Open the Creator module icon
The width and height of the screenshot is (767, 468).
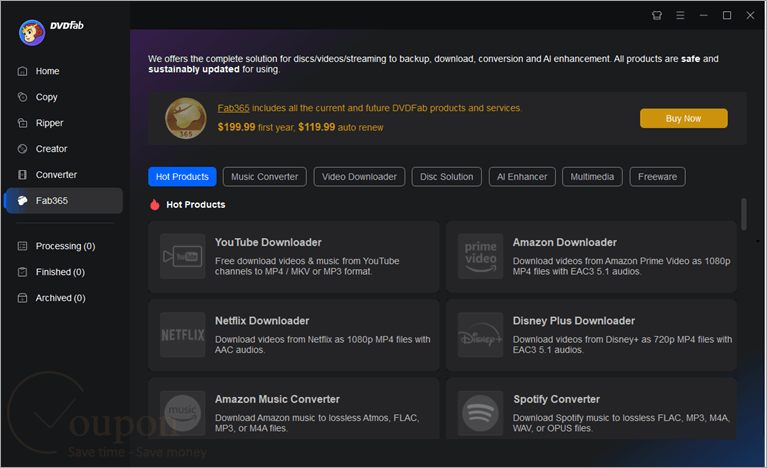point(23,149)
